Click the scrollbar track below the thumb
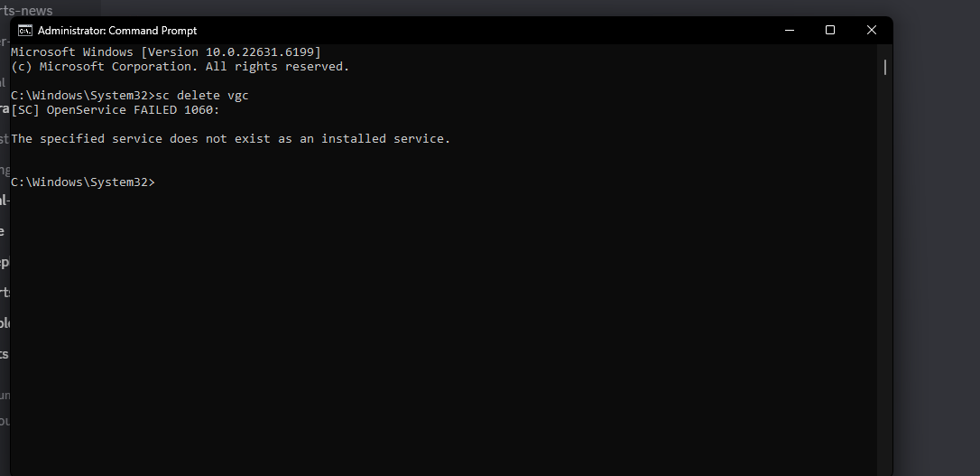Image resolution: width=980 pixels, height=476 pixels. [885, 275]
